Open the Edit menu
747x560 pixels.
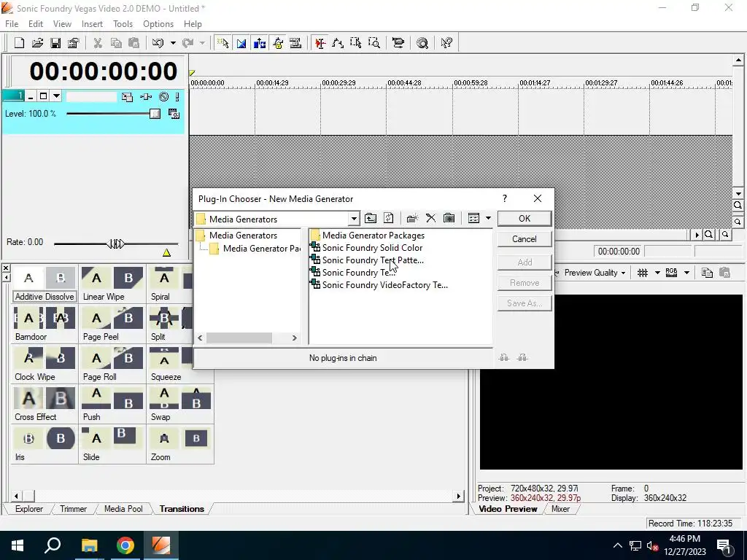[x=36, y=24]
